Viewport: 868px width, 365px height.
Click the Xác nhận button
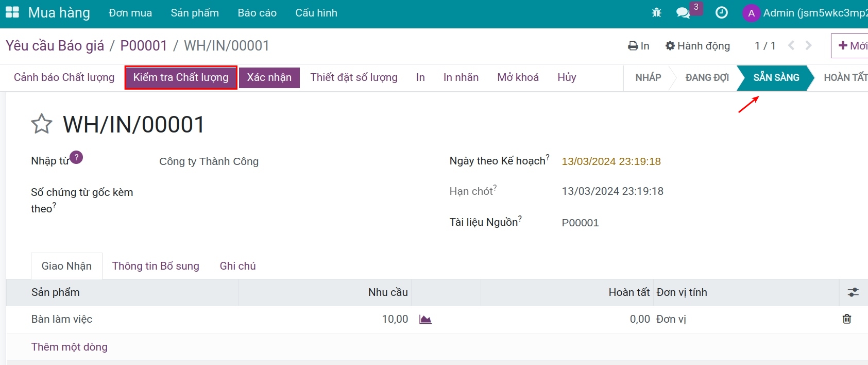point(269,77)
